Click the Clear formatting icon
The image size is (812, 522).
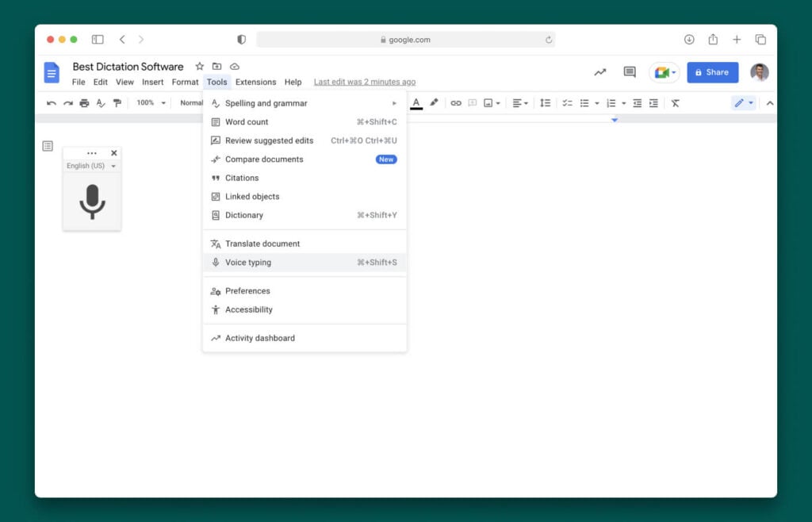click(x=675, y=103)
